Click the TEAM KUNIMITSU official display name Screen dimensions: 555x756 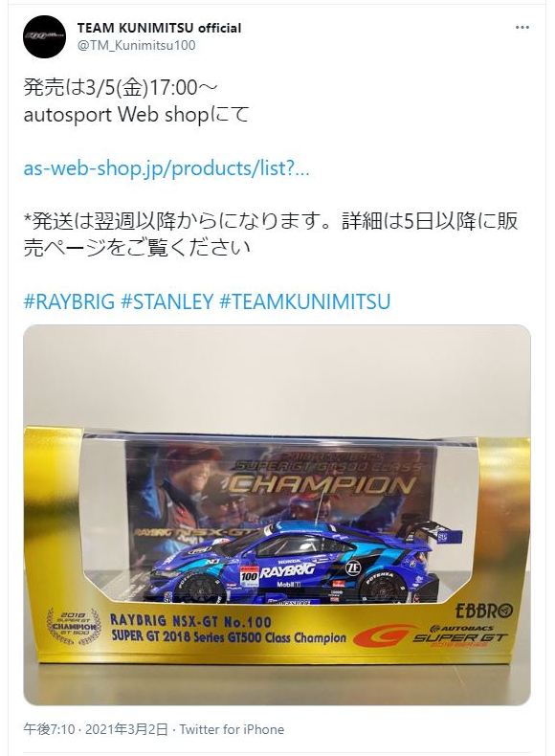click(159, 28)
